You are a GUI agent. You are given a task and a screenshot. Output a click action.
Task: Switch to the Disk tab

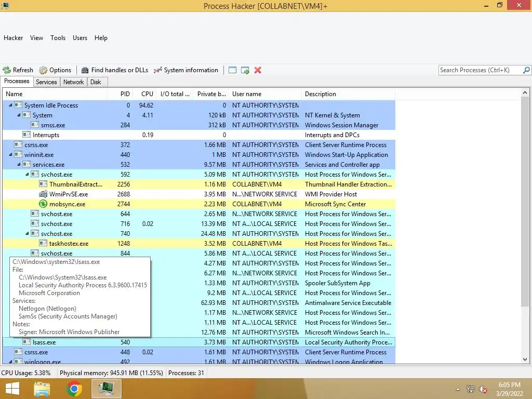pos(96,82)
